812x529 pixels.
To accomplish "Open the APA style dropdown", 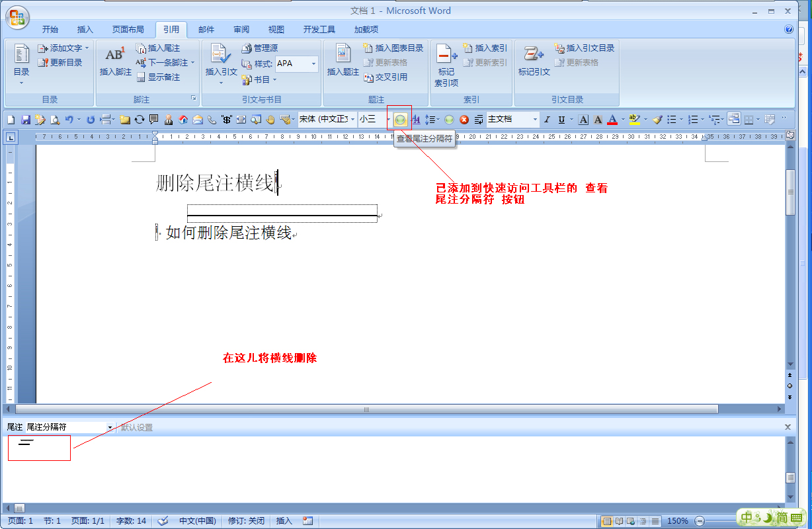I will pos(313,63).
